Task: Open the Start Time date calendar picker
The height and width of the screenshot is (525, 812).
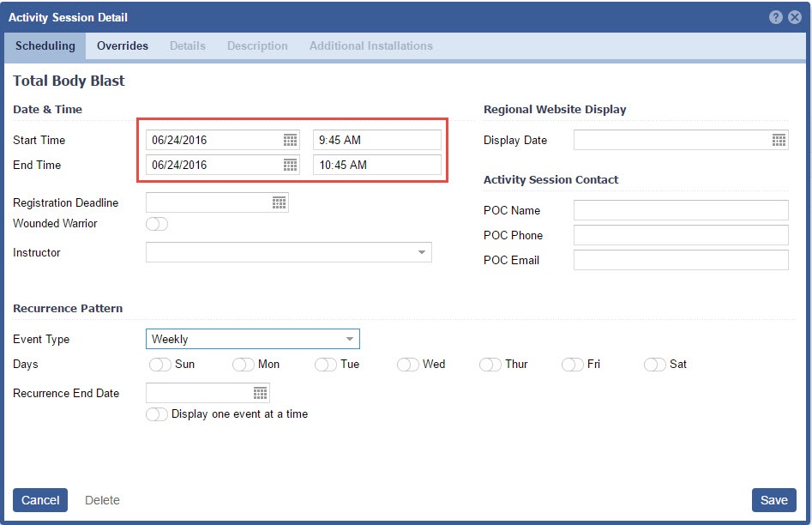Action: coord(290,140)
